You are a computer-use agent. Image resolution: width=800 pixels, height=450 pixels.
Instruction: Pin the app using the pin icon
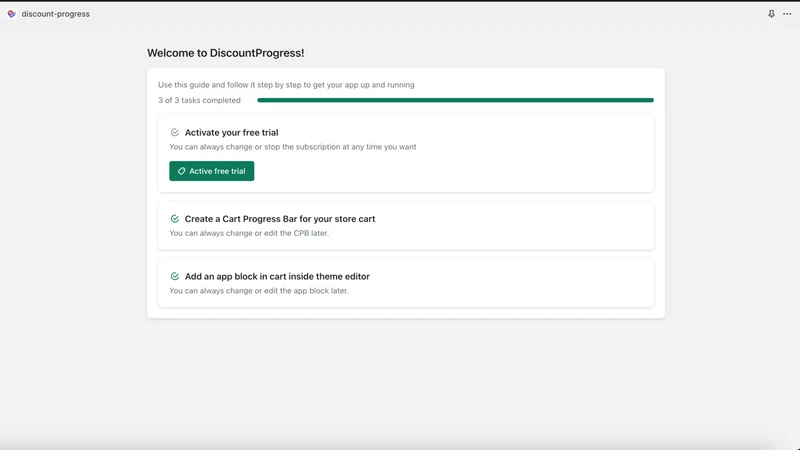771,14
